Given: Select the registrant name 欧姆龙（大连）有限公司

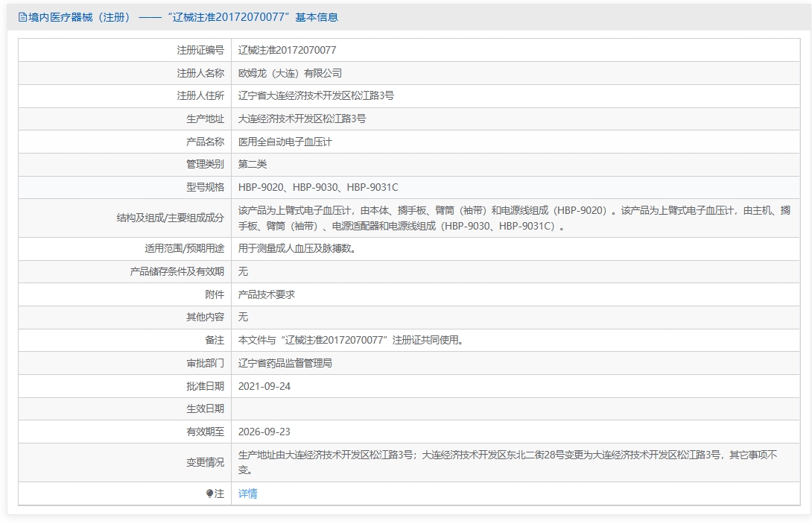Looking at the screenshot, I should pyautogui.click(x=290, y=73).
